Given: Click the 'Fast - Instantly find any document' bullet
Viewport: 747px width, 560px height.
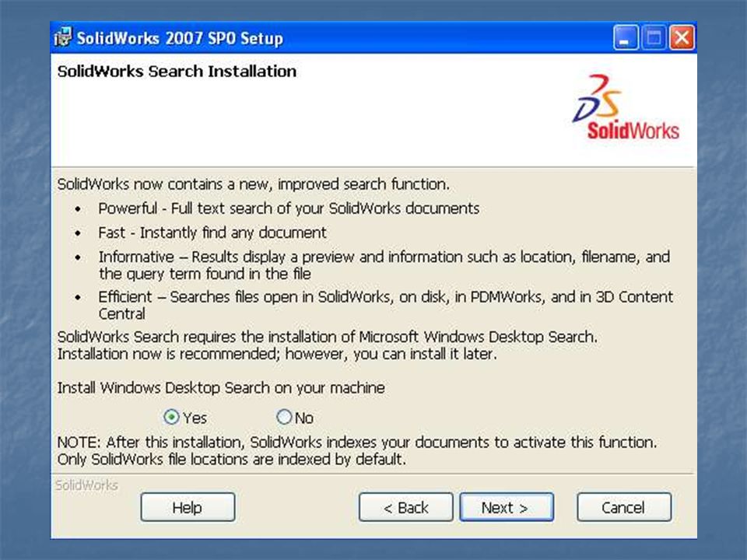Looking at the screenshot, I should tap(212, 233).
